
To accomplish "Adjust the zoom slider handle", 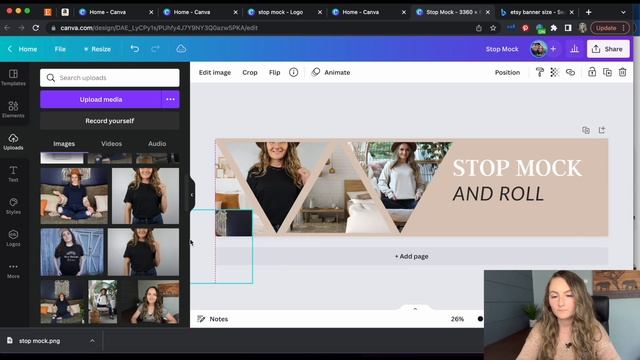I will click(480, 319).
